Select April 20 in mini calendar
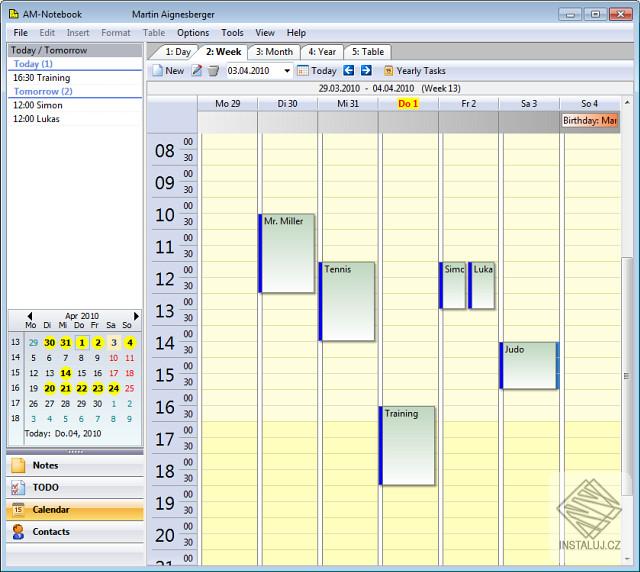The image size is (640, 572). [49, 388]
